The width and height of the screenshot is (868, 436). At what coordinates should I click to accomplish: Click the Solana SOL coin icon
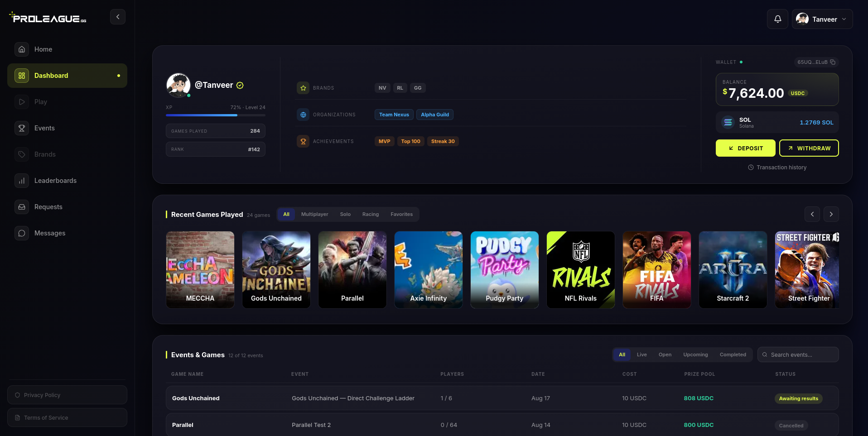(728, 122)
